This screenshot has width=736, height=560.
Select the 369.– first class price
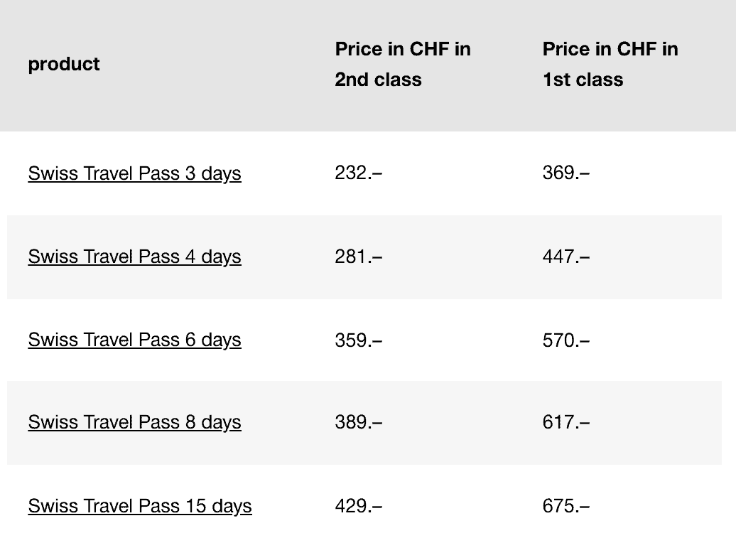coord(566,173)
